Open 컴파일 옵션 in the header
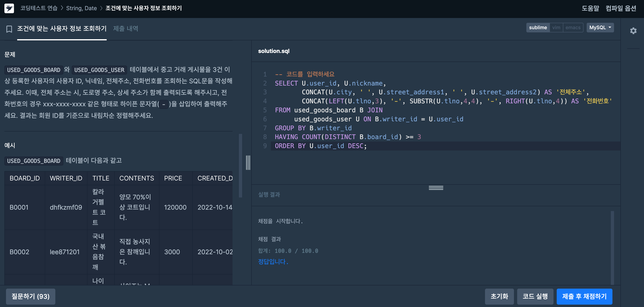This screenshot has width=644, height=307. click(621, 8)
